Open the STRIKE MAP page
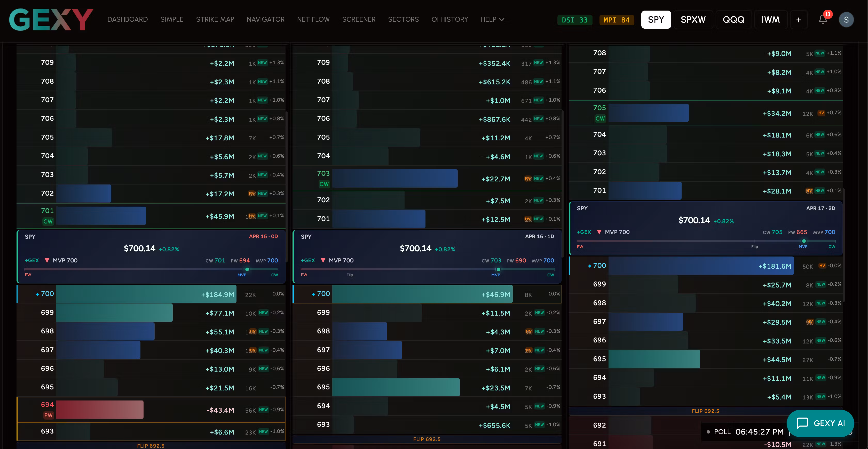 point(215,20)
